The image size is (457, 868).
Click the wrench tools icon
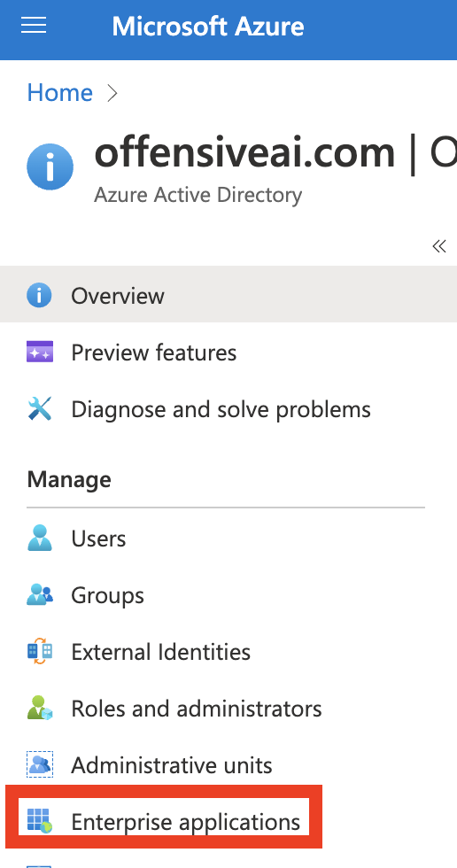[x=39, y=409]
